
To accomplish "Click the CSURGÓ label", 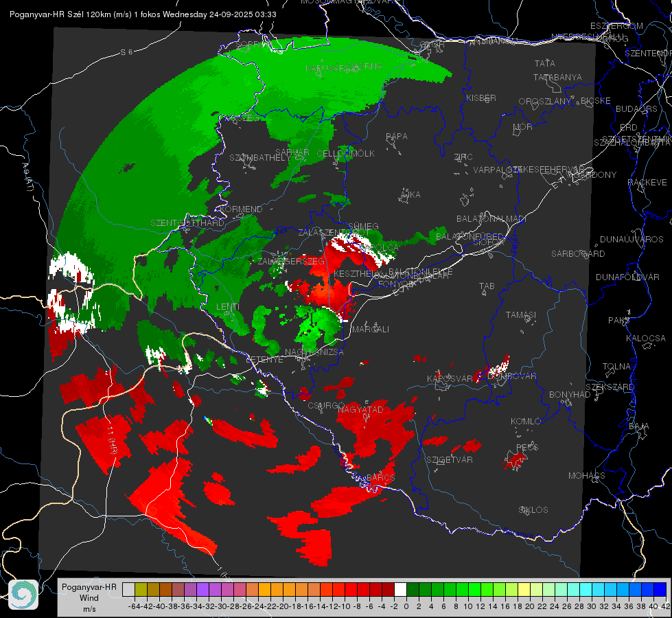I will pos(326,405).
